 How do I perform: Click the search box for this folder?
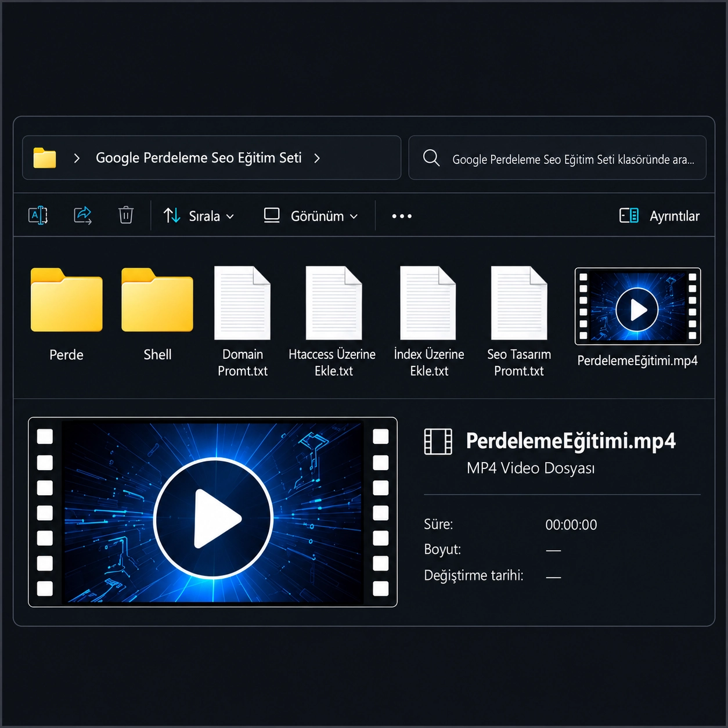coord(557,158)
